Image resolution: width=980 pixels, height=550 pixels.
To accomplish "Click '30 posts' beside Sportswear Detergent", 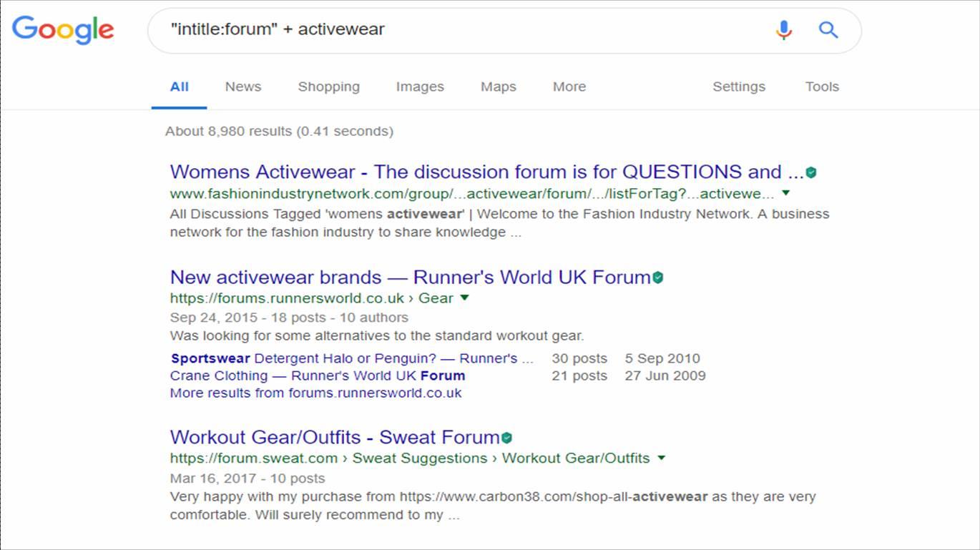I will tap(579, 358).
